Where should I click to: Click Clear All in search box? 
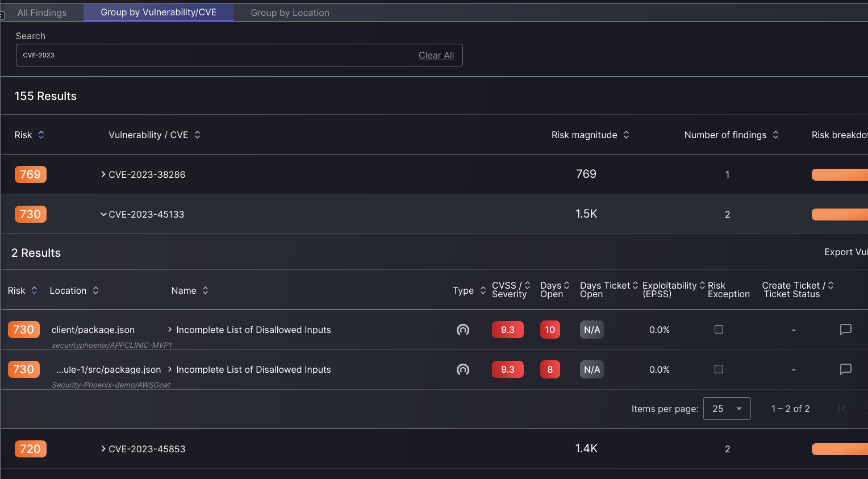coord(436,55)
